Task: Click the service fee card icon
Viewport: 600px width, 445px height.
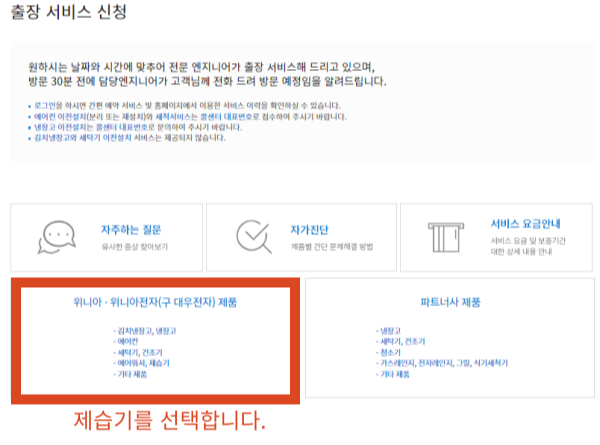Action: pos(446,237)
